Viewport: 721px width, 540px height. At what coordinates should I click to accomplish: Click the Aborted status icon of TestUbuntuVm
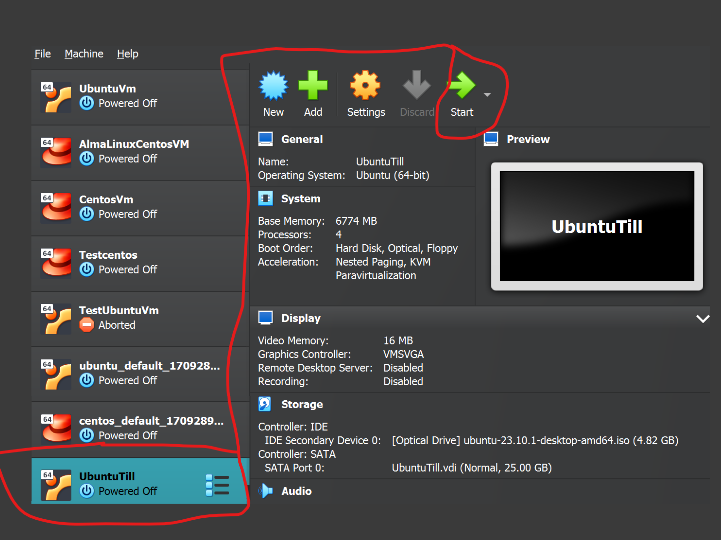(x=86, y=325)
